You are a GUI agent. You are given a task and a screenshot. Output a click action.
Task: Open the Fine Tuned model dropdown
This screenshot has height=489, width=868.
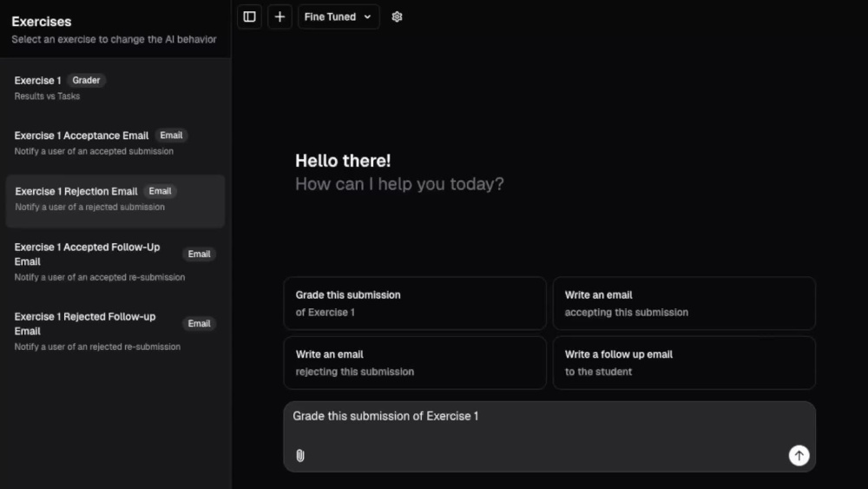click(x=339, y=17)
